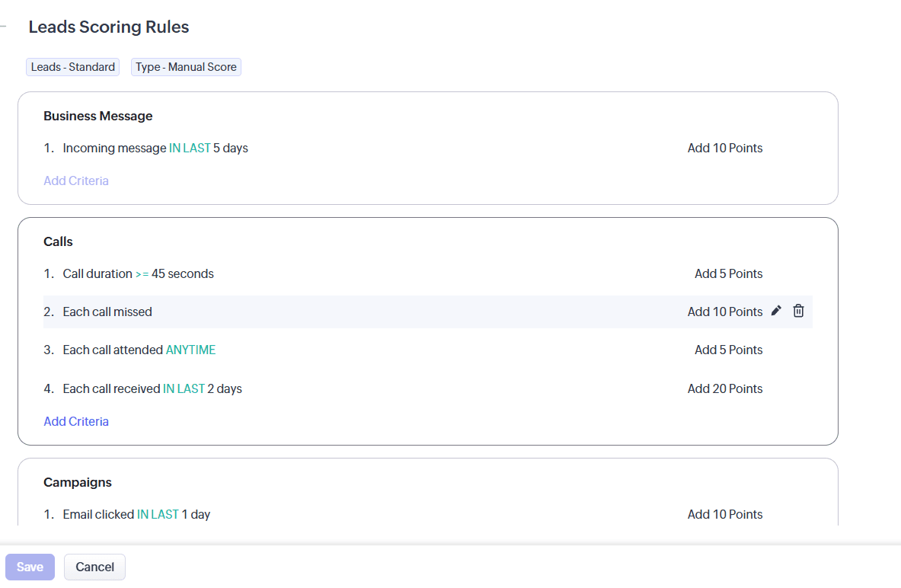Select the 'Type - Manual Score' tag
Viewport: 901px width, 588px height.
186,67
